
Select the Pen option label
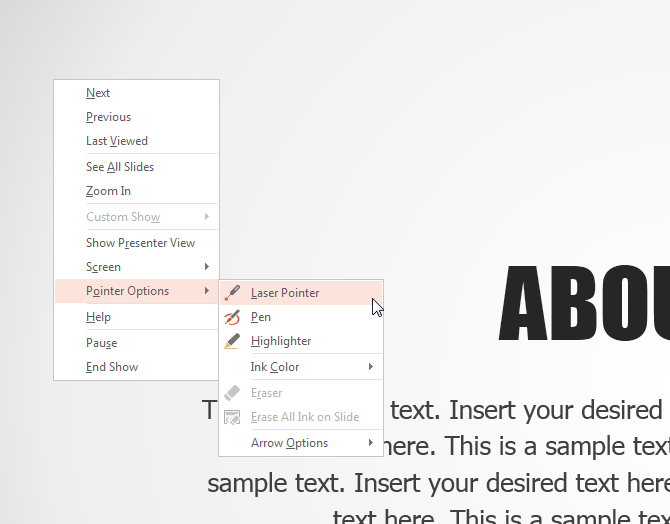[x=261, y=317]
